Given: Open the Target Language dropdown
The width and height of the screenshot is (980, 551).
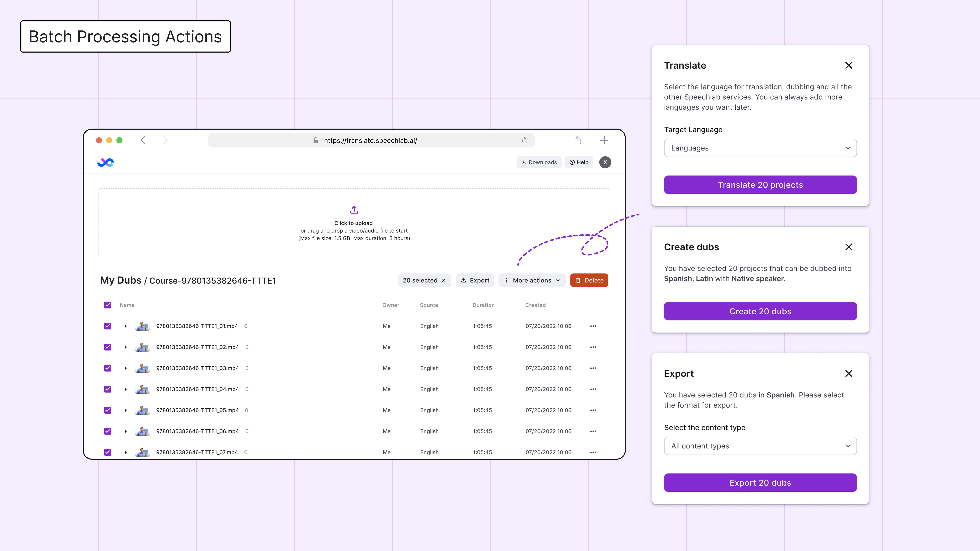Looking at the screenshot, I should [760, 148].
